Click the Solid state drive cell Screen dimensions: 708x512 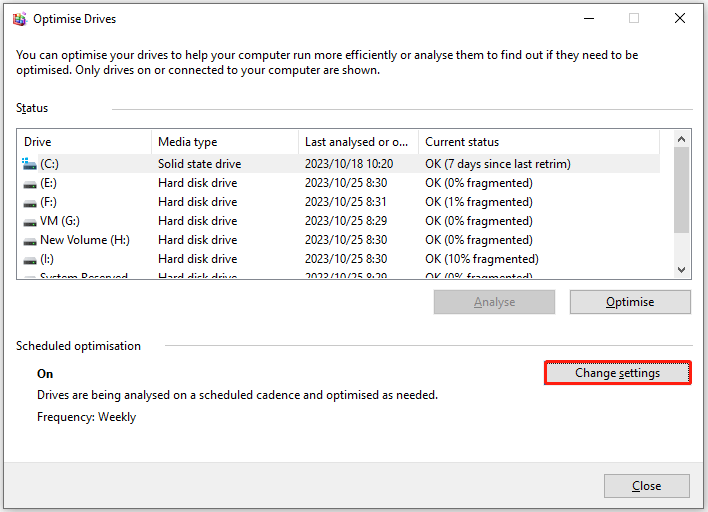[200, 164]
